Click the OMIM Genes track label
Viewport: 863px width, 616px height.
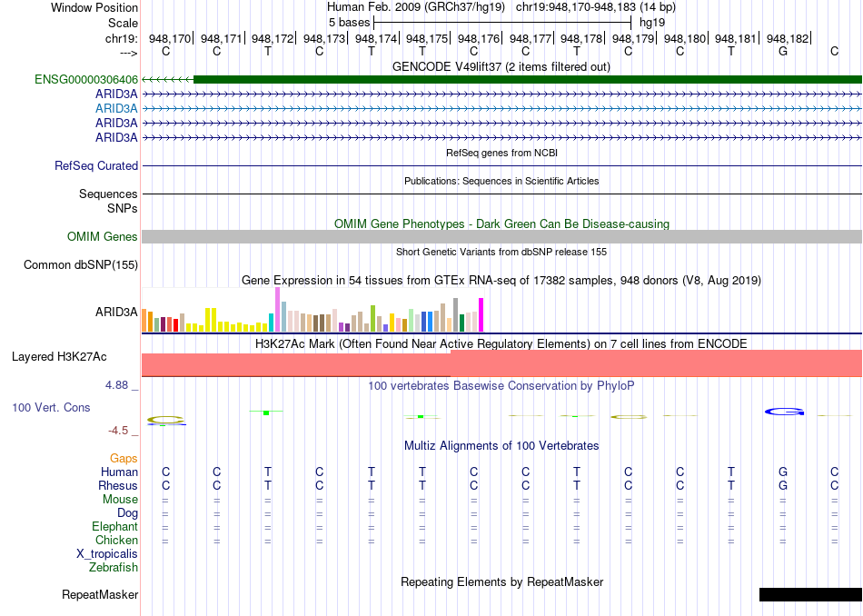click(x=103, y=237)
